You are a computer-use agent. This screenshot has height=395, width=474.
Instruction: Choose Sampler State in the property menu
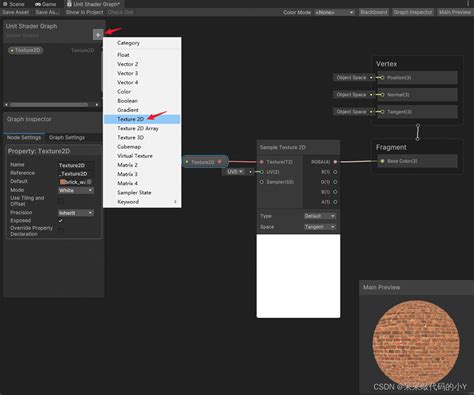click(142, 193)
